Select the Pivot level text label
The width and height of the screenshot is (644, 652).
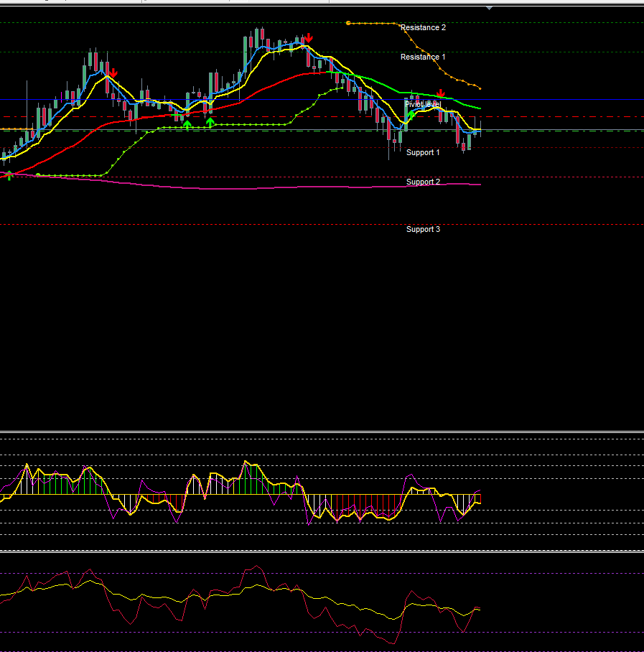tap(423, 104)
